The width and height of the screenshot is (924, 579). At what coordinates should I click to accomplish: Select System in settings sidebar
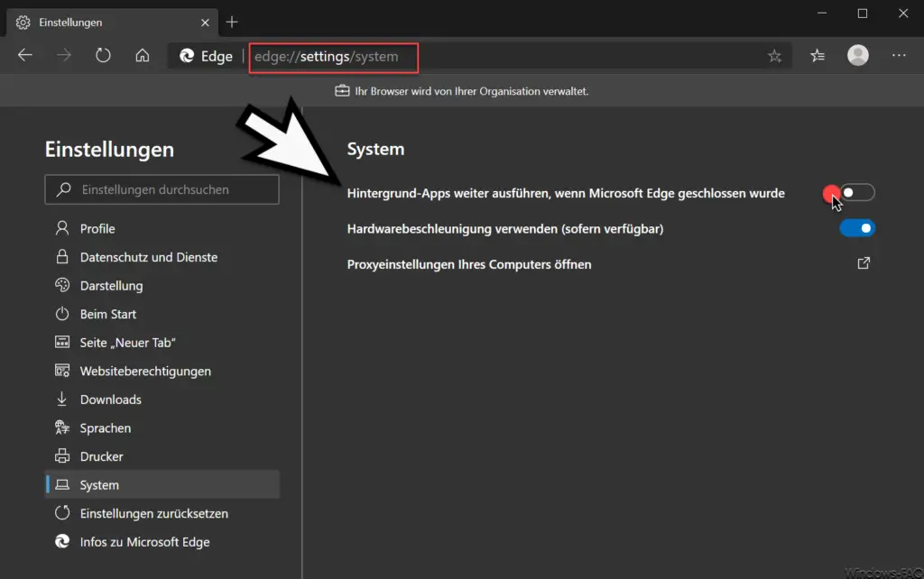pyautogui.click(x=162, y=485)
